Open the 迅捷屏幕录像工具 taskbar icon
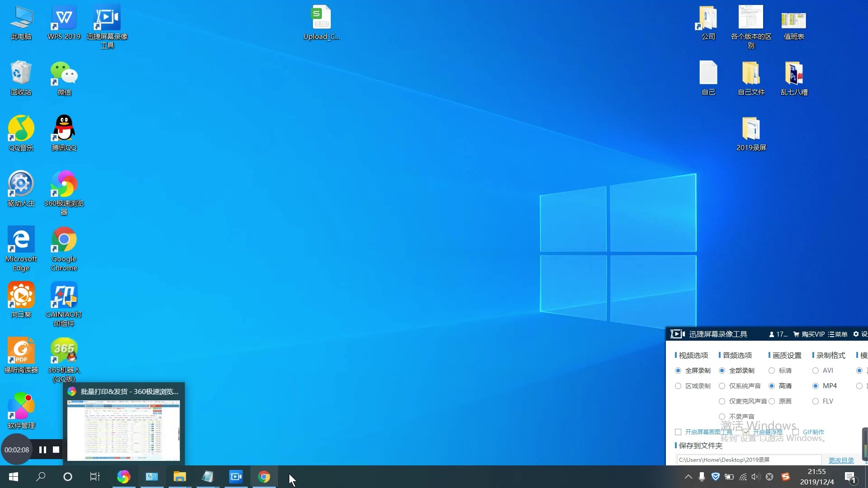 point(236,477)
